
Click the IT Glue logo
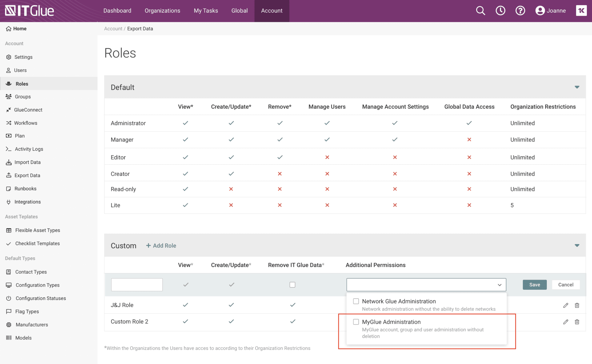[x=30, y=11]
